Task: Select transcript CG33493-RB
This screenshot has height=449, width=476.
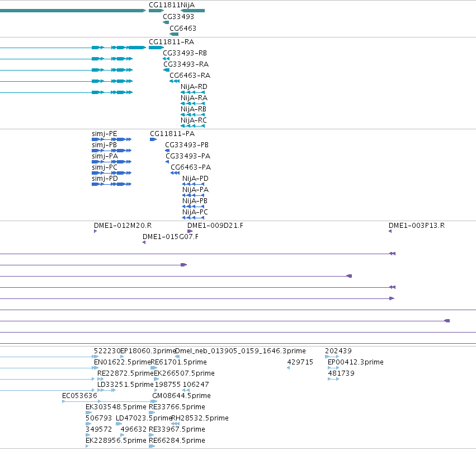Action: (185, 53)
